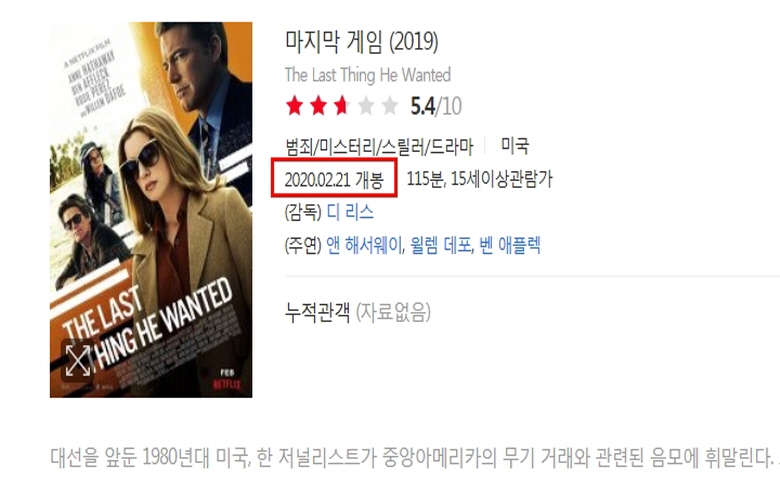
Task: Click the first red rating star
Action: coord(294,106)
